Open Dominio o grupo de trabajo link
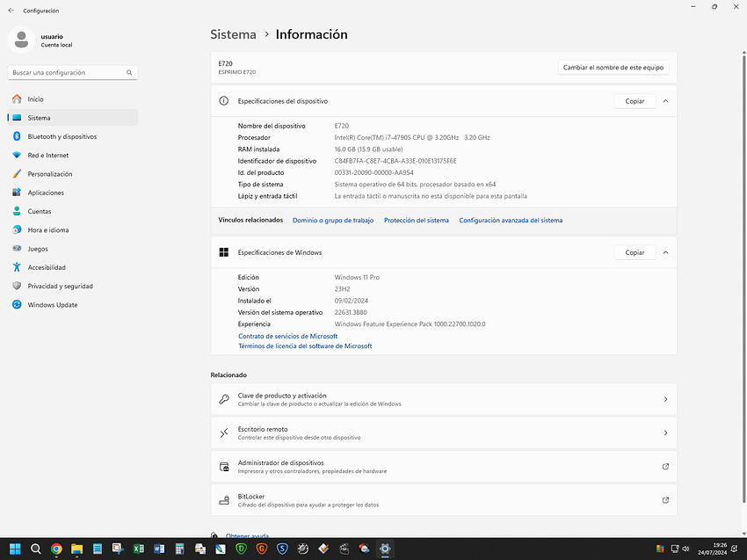Viewport: 747px width, 560px height. coord(333,220)
